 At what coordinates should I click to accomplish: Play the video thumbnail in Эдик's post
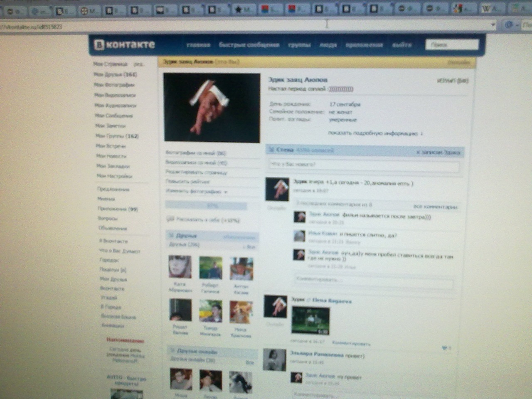coord(310,320)
